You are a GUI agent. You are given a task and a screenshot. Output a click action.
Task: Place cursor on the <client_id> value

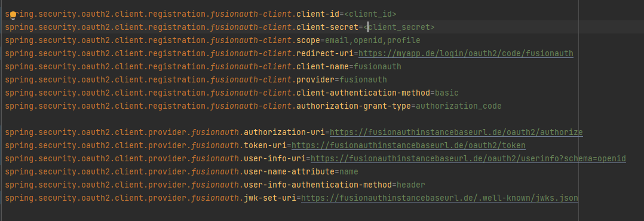click(x=370, y=14)
